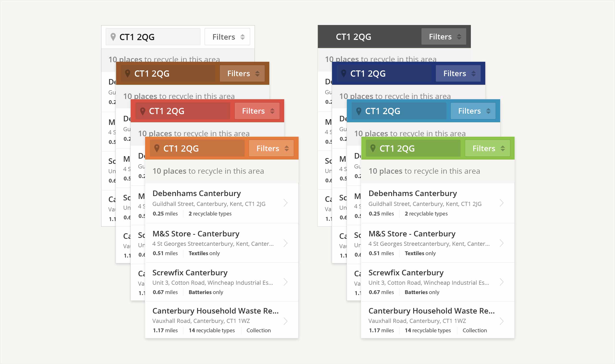Click 14 recyclable types in green panel
The image size is (615, 364).
(x=428, y=330)
